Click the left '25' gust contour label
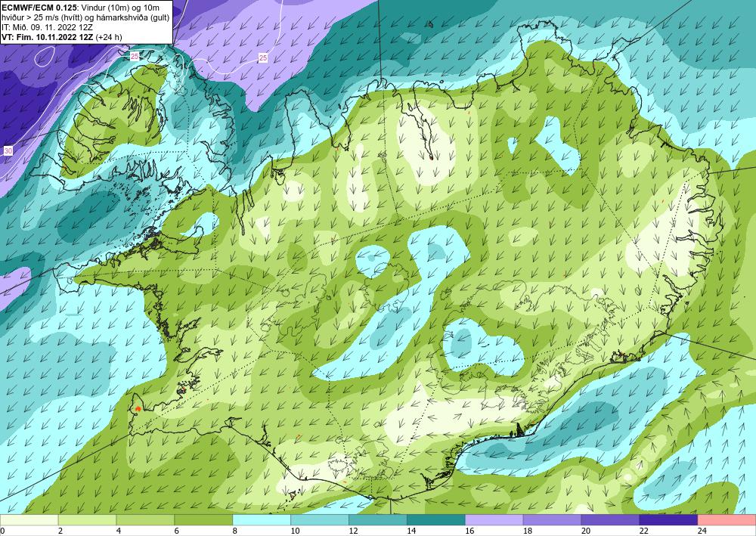The height and width of the screenshot is (536, 756). pos(135,57)
